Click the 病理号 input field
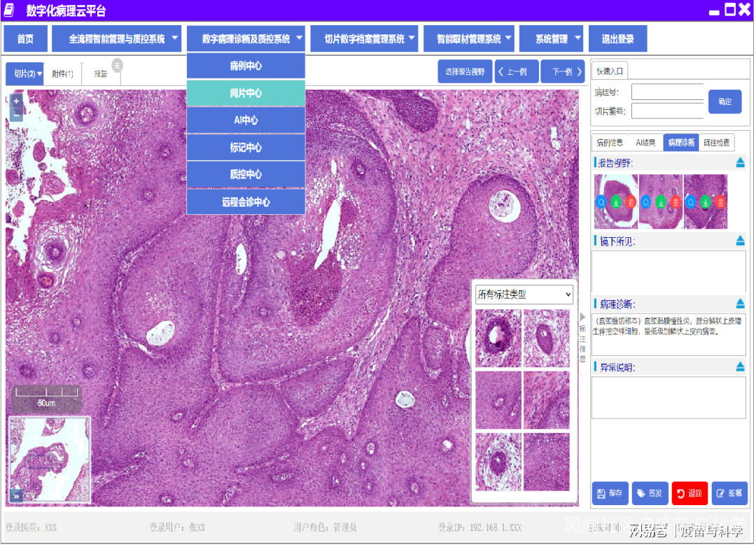This screenshot has width=756, height=545. 666,92
